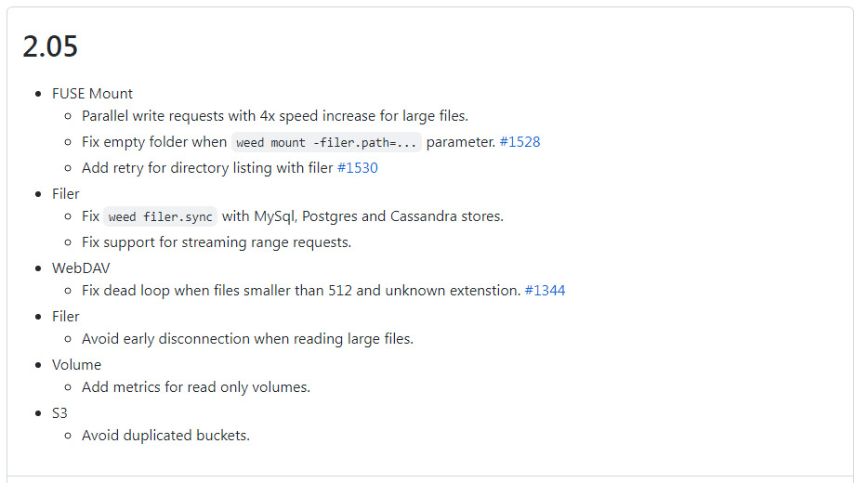This screenshot has width=868, height=483.
Task: Click the Fix support for streaming range requests line
Action: [217, 242]
